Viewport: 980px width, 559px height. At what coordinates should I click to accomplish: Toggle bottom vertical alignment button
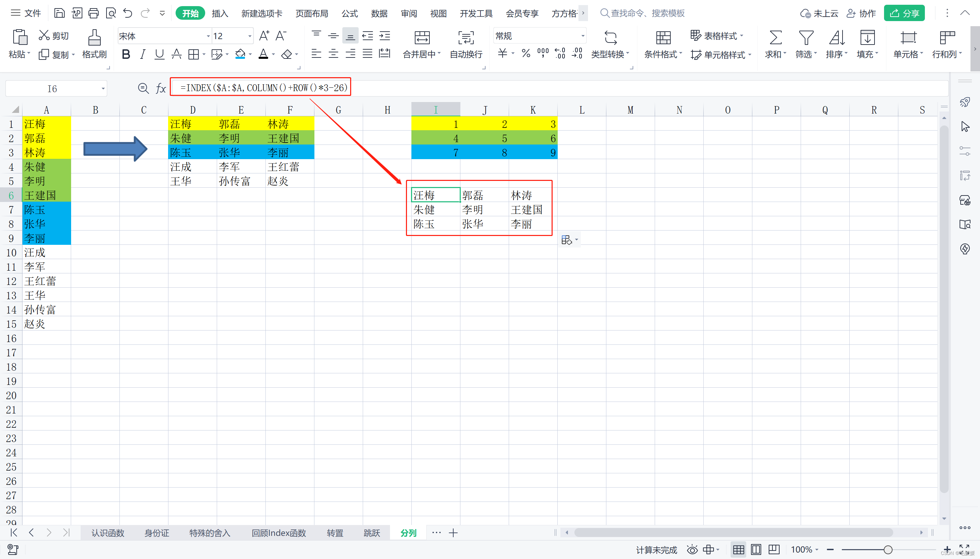tap(350, 36)
